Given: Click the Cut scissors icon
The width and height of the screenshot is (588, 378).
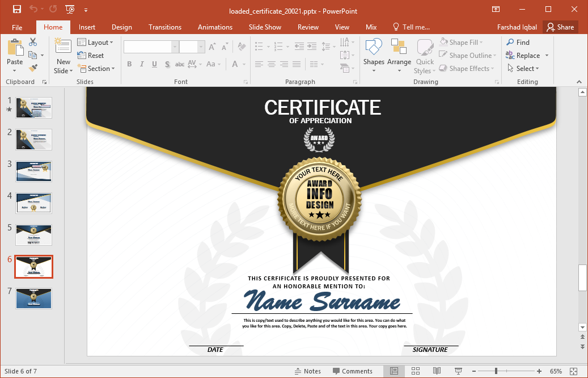Looking at the screenshot, I should click(33, 42).
